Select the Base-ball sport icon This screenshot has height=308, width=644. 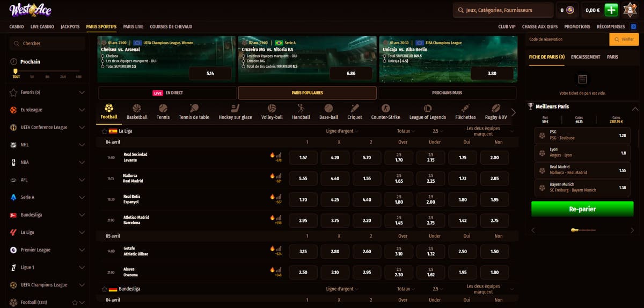[328, 108]
